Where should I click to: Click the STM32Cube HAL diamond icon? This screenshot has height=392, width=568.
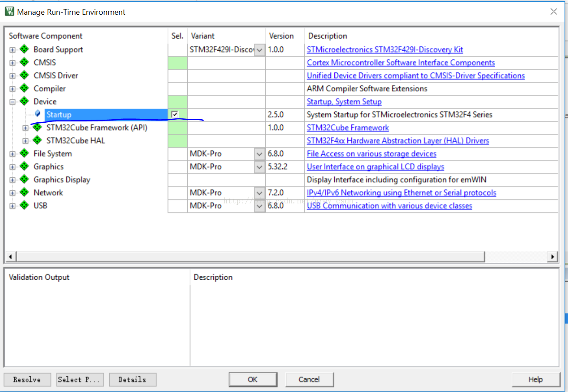tap(37, 140)
